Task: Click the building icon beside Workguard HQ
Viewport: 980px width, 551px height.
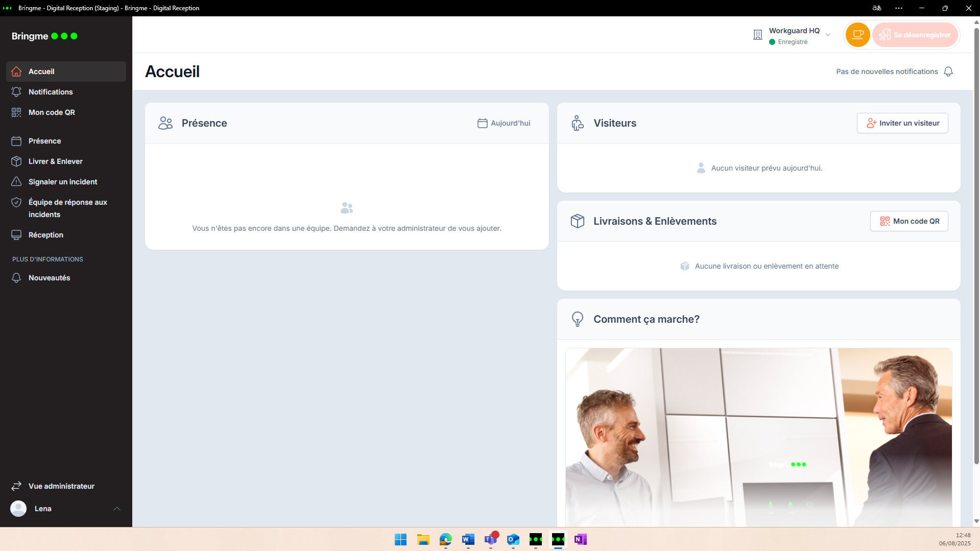Action: pyautogui.click(x=758, y=35)
